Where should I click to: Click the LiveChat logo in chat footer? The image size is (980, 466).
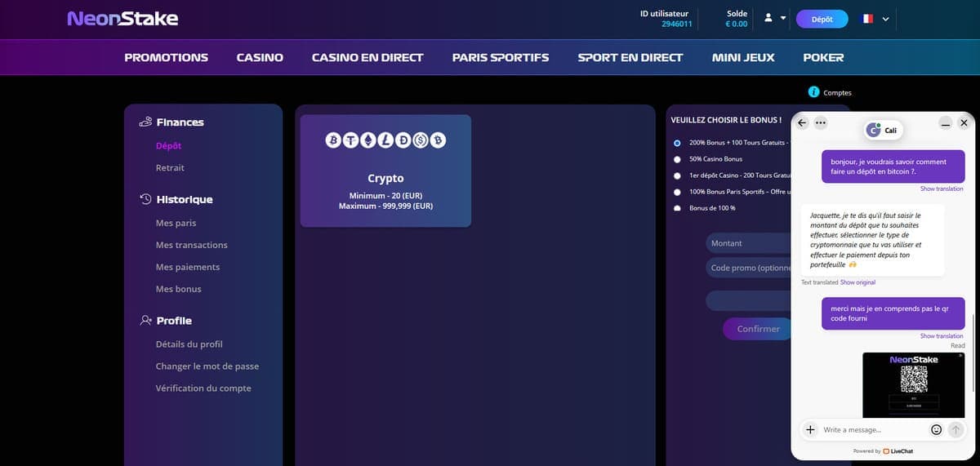(x=898, y=450)
